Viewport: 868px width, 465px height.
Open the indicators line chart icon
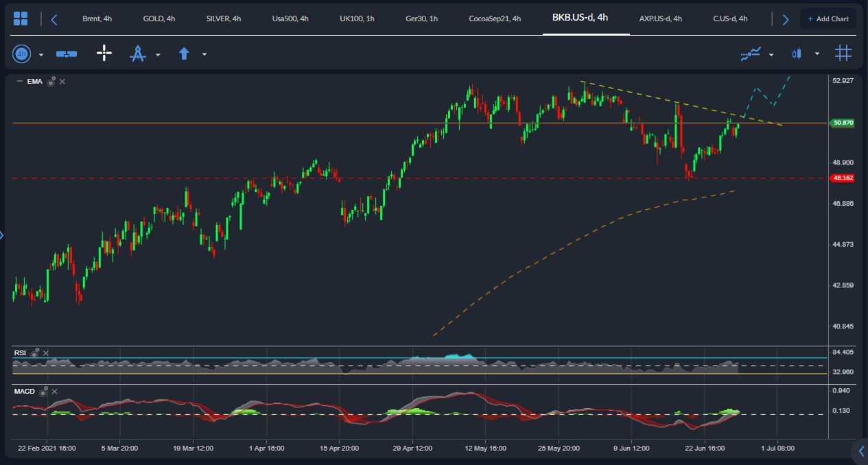tap(751, 53)
